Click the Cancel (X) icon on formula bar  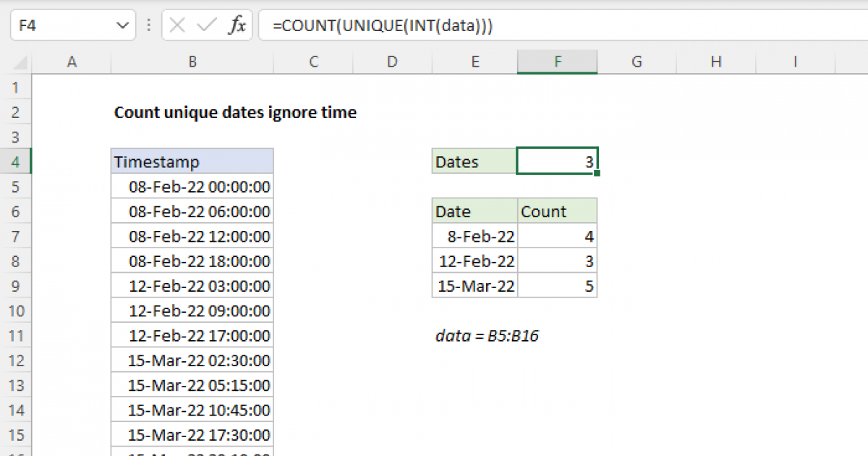pyautogui.click(x=176, y=25)
